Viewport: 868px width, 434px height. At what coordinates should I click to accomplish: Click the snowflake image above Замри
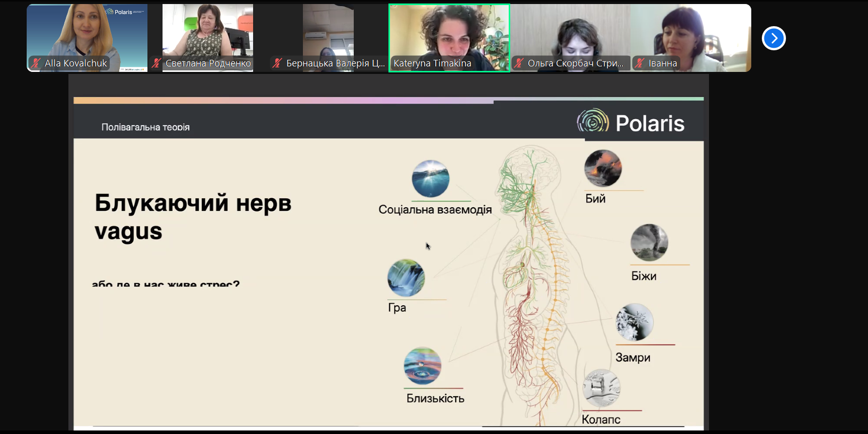coord(635,322)
